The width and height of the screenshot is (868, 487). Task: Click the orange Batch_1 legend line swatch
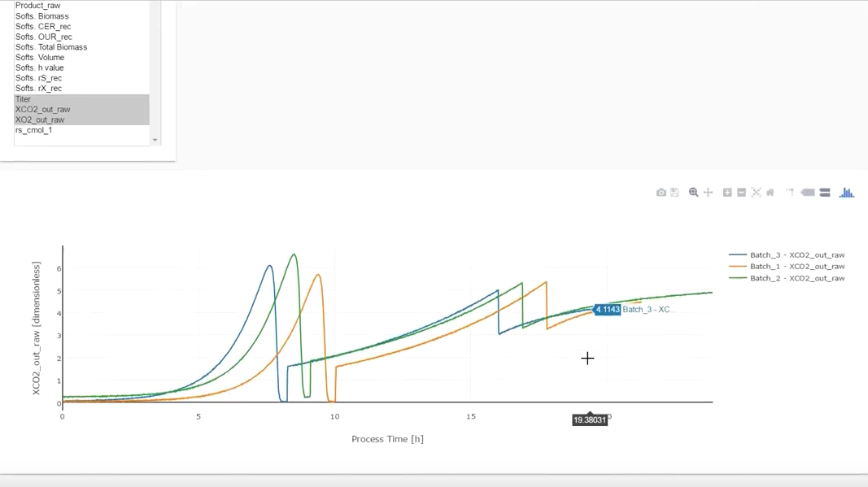[738, 267]
